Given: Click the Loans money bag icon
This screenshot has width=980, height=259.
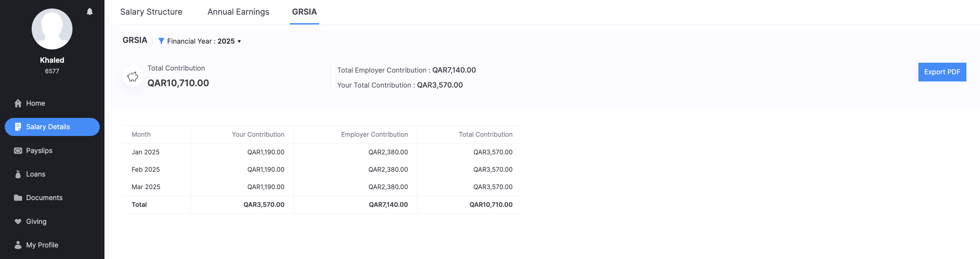Looking at the screenshot, I should click(18, 174).
